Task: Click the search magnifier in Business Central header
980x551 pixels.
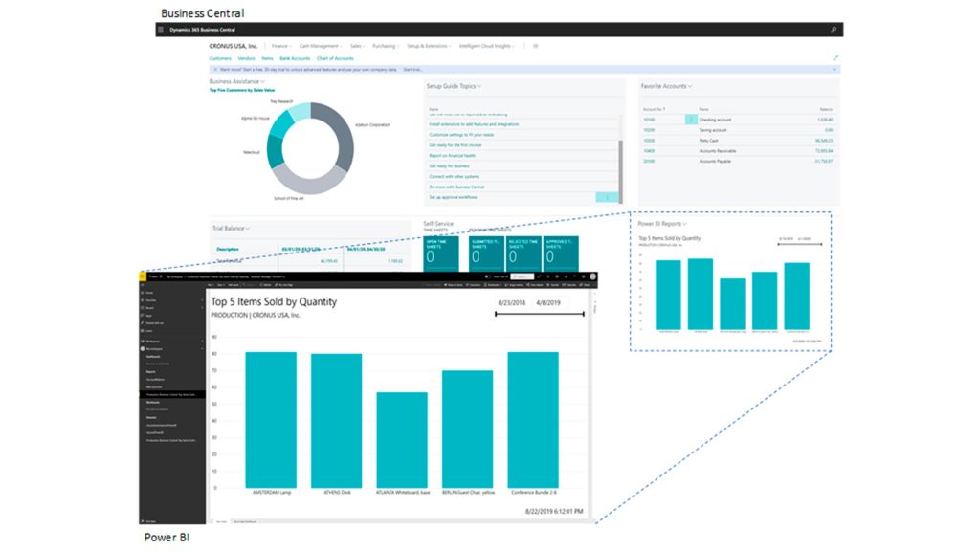Action: click(x=834, y=30)
